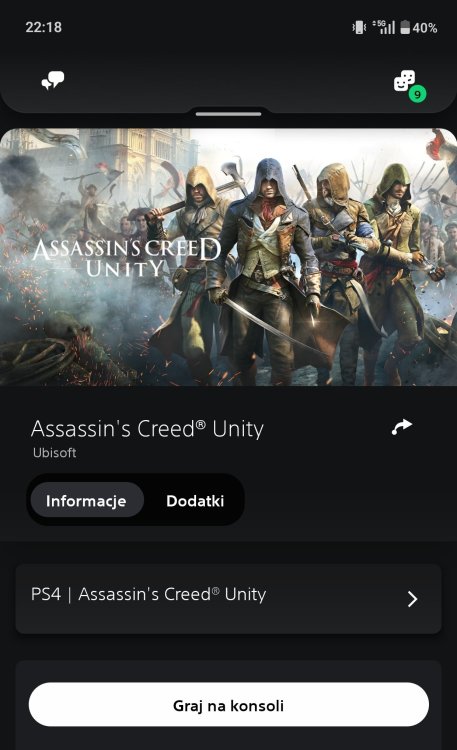This screenshot has height=750, width=457.
Task: Open the chat messages icon
Action: [x=53, y=81]
